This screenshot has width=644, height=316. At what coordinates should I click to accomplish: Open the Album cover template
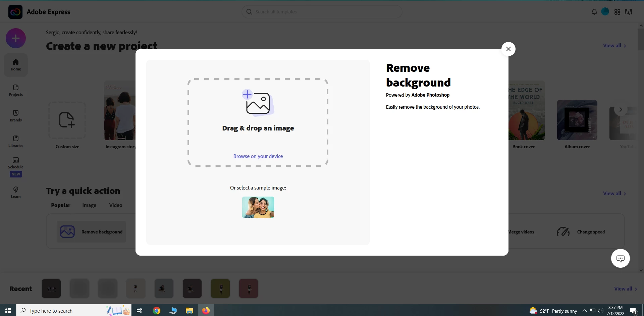click(577, 125)
